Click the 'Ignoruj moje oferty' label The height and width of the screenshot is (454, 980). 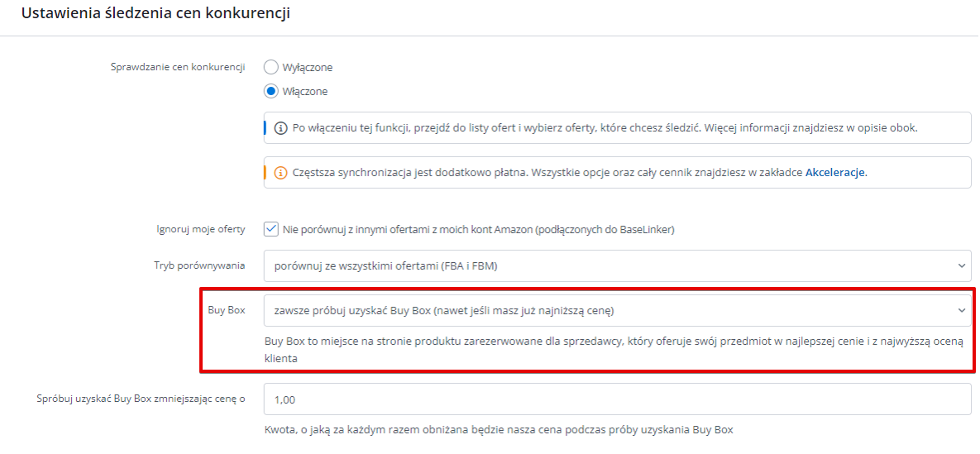click(x=200, y=229)
